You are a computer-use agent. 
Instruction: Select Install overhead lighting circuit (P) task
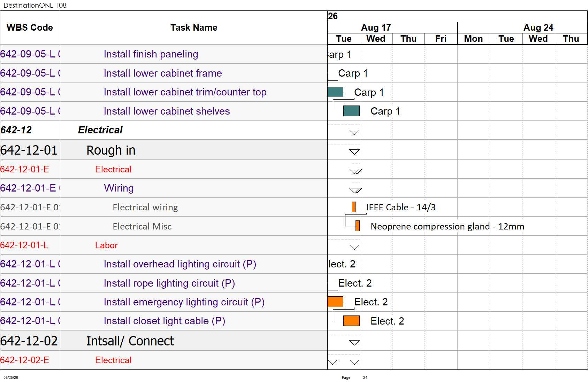180,264
